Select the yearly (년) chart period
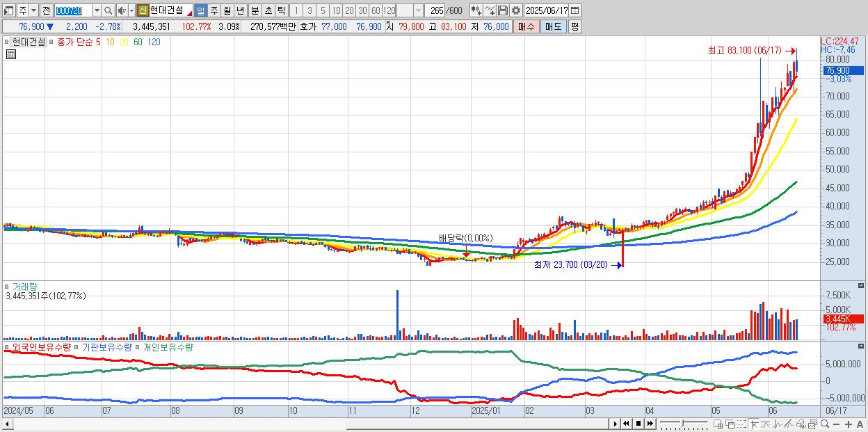Image resolution: width=868 pixels, height=432 pixels. click(x=241, y=10)
